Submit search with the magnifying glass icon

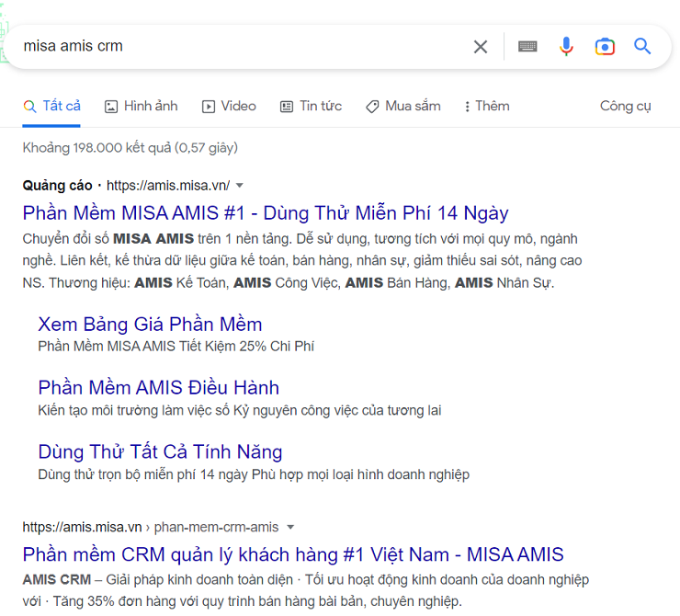(642, 46)
